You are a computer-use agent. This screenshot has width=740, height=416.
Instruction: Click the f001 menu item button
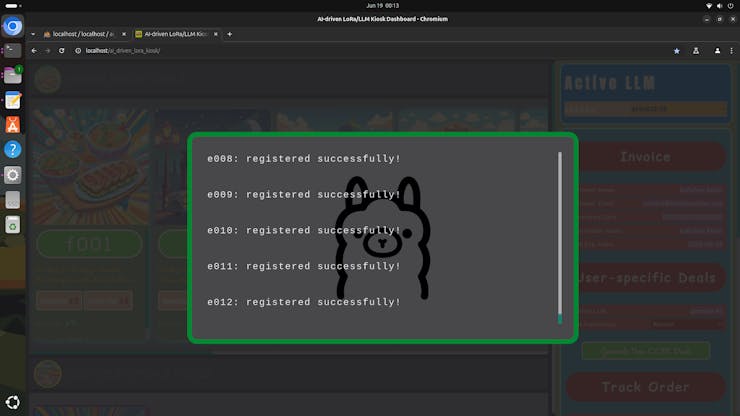90,244
